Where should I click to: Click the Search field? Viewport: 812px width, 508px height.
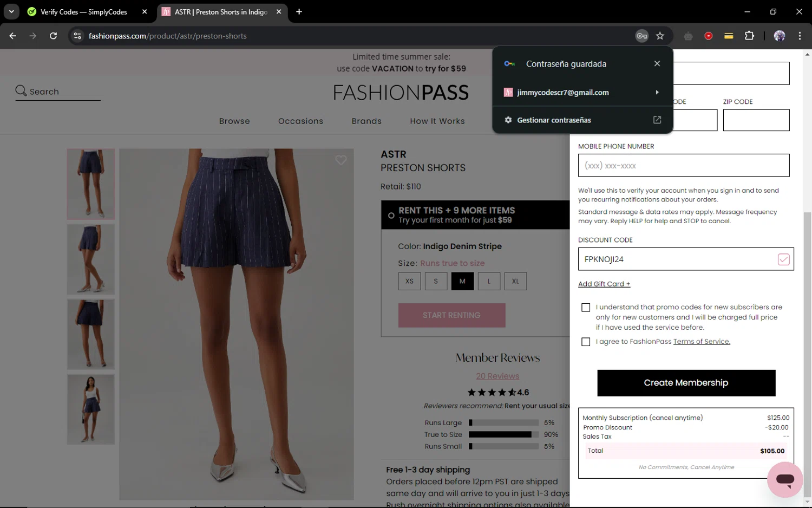[58, 92]
